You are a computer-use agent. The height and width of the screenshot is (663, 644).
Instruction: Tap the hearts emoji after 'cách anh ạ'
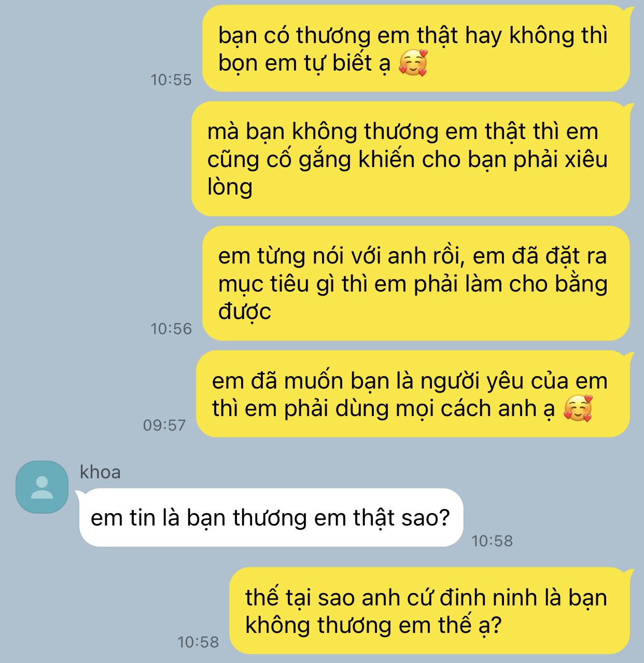[x=578, y=408]
